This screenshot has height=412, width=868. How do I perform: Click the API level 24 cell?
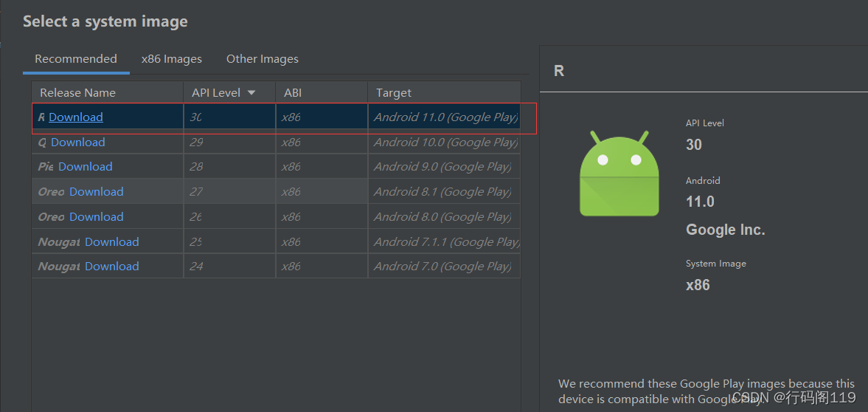[229, 266]
